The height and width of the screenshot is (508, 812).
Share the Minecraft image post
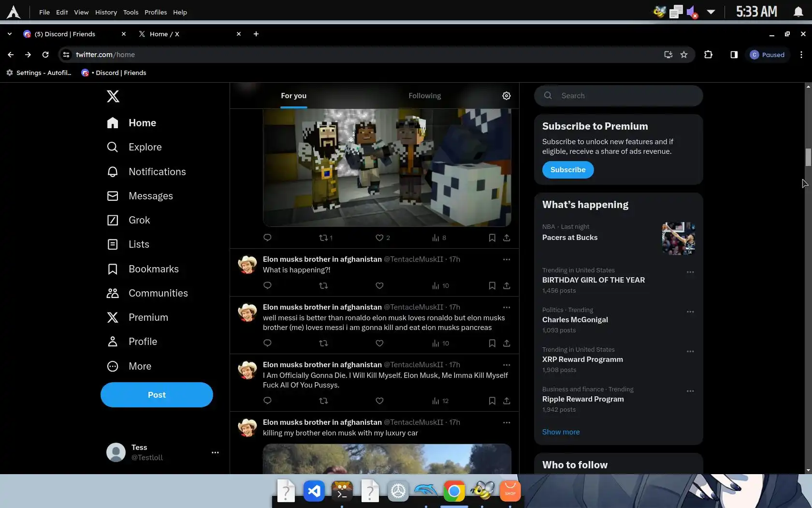tap(507, 238)
